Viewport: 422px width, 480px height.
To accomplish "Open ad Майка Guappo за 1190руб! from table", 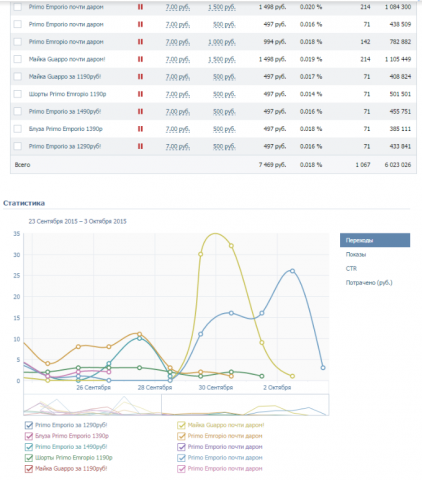I will point(65,77).
